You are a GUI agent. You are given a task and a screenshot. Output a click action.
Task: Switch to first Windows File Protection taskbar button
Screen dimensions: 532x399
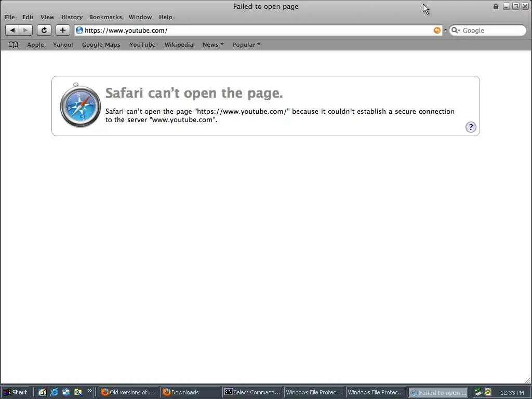point(314,392)
